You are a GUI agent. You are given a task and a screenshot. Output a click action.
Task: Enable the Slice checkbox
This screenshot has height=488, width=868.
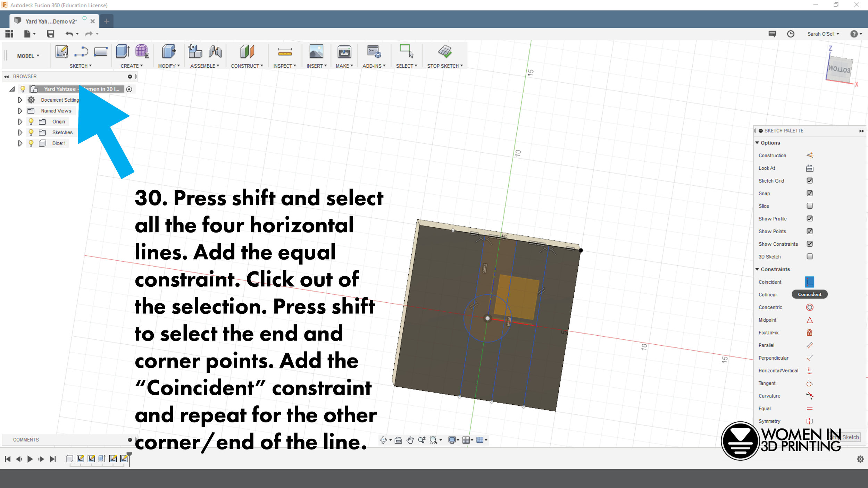click(x=810, y=206)
